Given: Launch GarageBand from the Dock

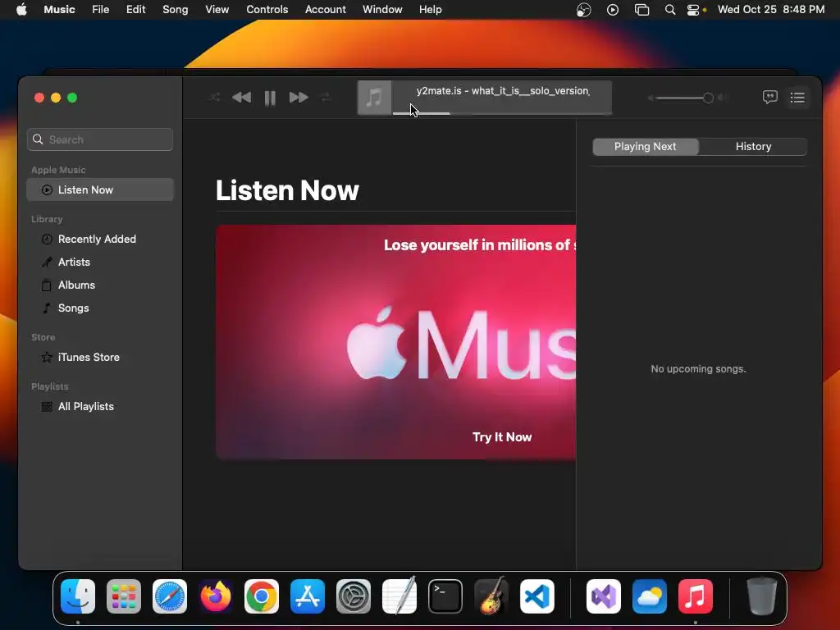Looking at the screenshot, I should (491, 596).
